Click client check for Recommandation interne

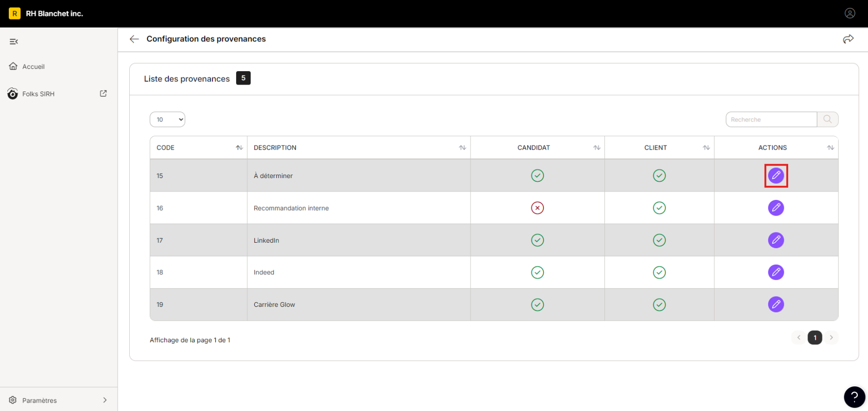(x=659, y=208)
